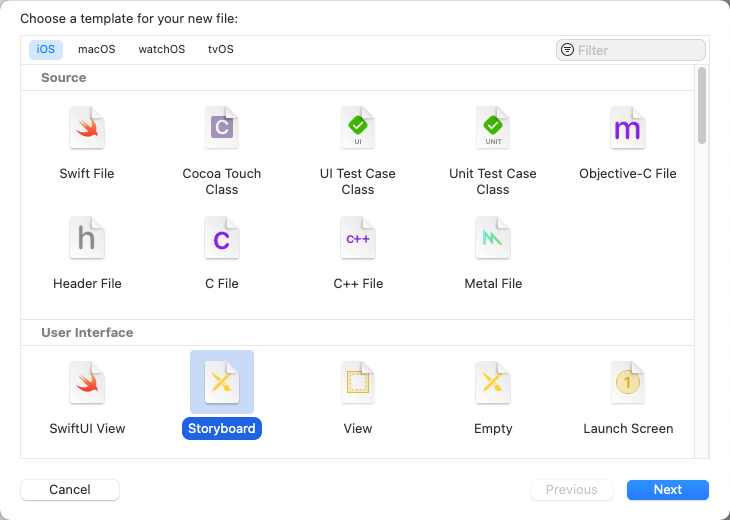730x520 pixels.
Task: Select the Unit Test Case Class template
Action: pos(492,129)
